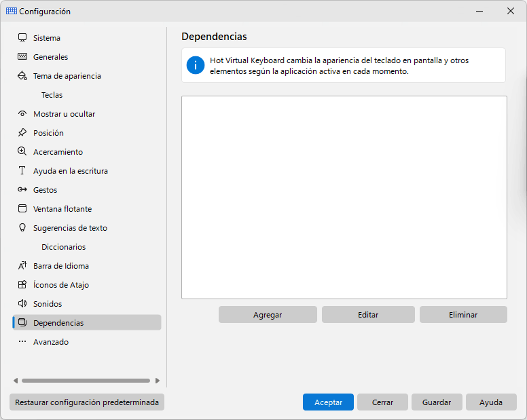Select the Dependencias entry
Viewport: 527px width, 420px height.
[87, 322]
